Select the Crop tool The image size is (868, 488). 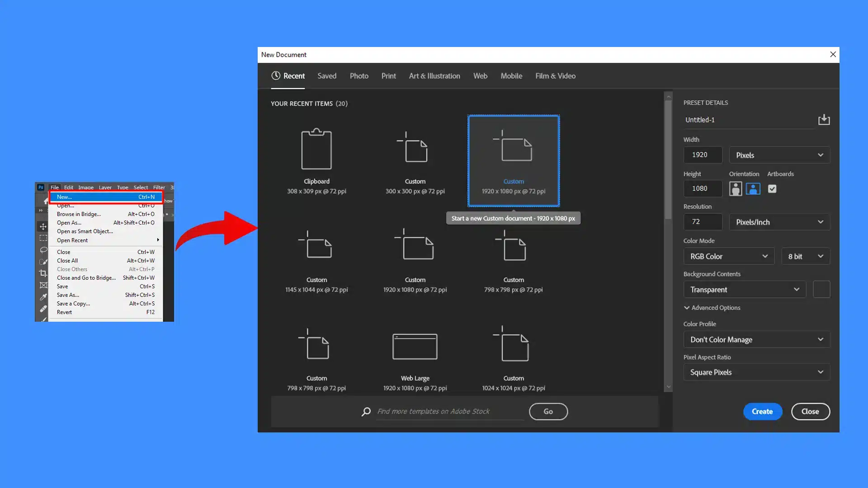43,273
